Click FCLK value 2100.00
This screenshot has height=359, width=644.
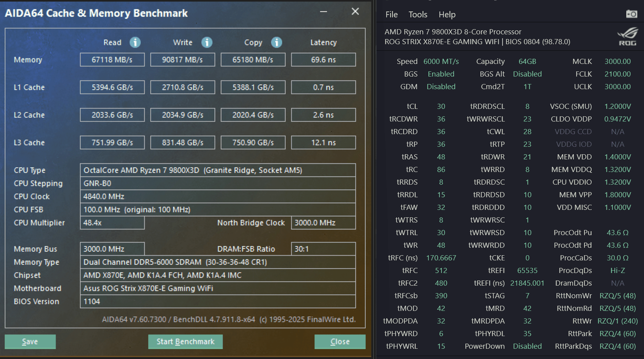click(x=618, y=74)
